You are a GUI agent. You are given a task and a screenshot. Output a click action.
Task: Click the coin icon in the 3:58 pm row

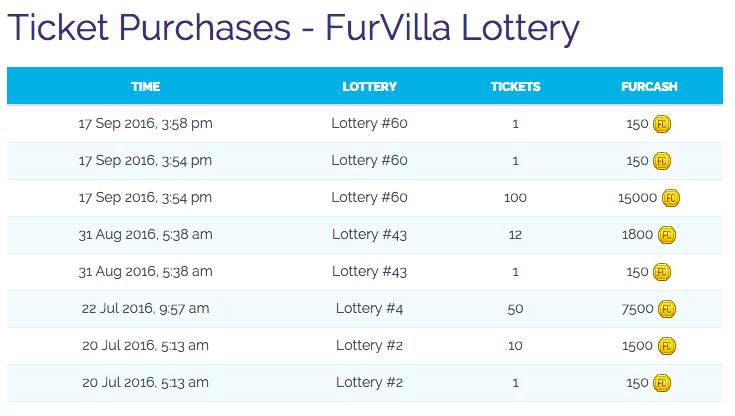[662, 124]
